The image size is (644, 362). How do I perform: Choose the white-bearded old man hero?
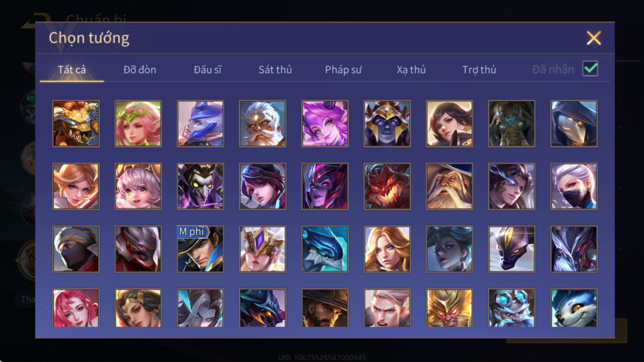click(263, 124)
